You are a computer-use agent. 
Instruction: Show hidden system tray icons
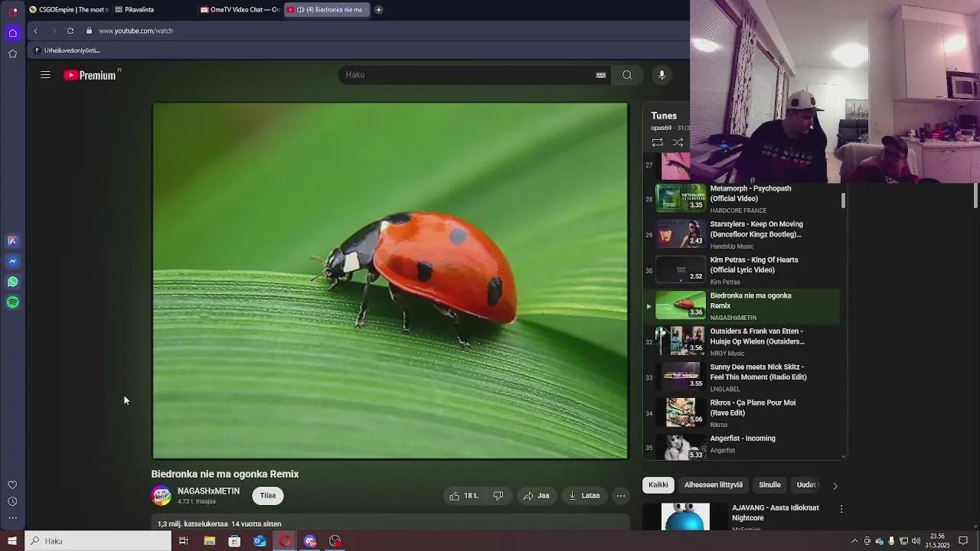855,541
